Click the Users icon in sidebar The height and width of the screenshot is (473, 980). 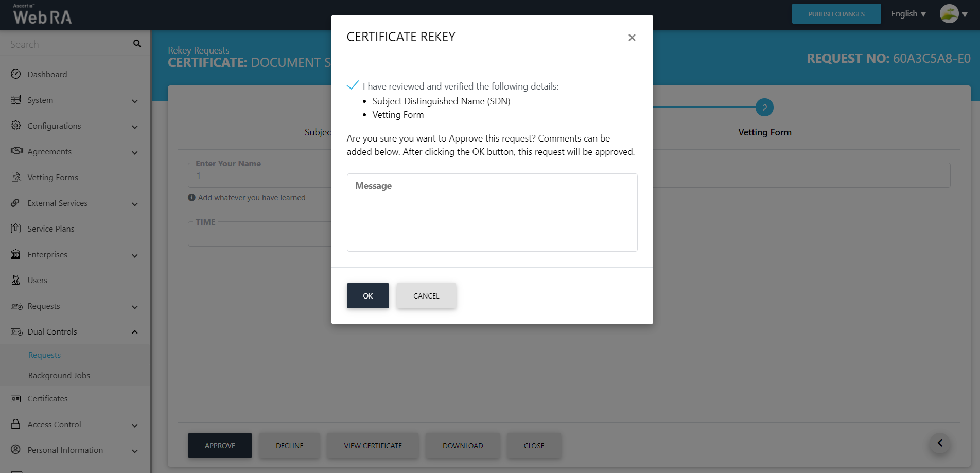tap(16, 280)
